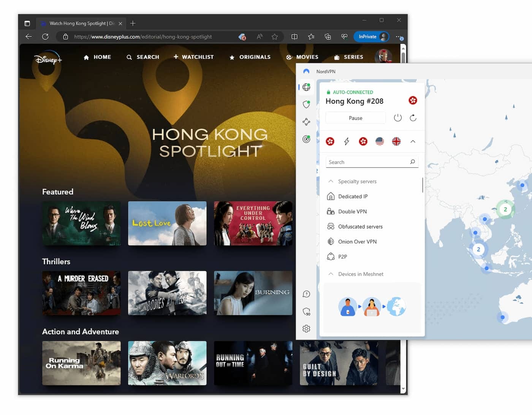The height and width of the screenshot is (415, 532).
Task: Click the tracking prevention icon in address bar
Action: click(x=242, y=36)
